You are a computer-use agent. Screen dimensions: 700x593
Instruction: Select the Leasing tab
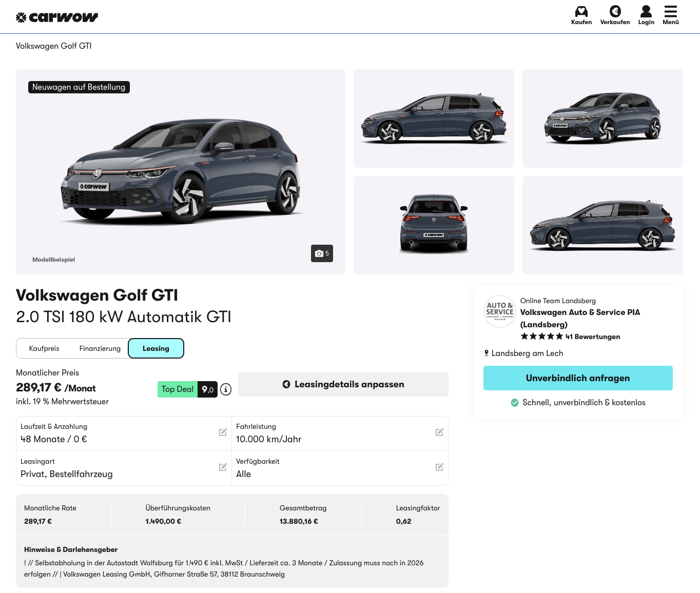(156, 348)
